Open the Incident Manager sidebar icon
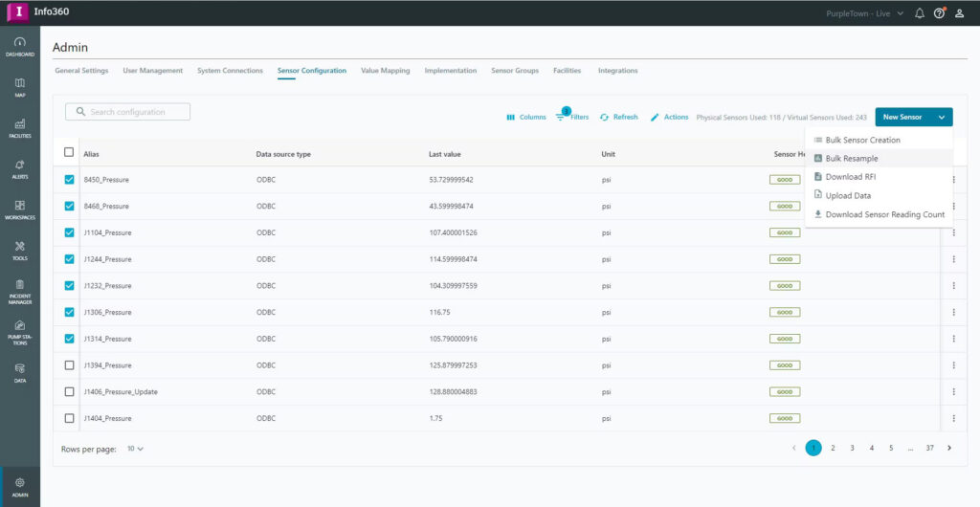 click(19, 284)
